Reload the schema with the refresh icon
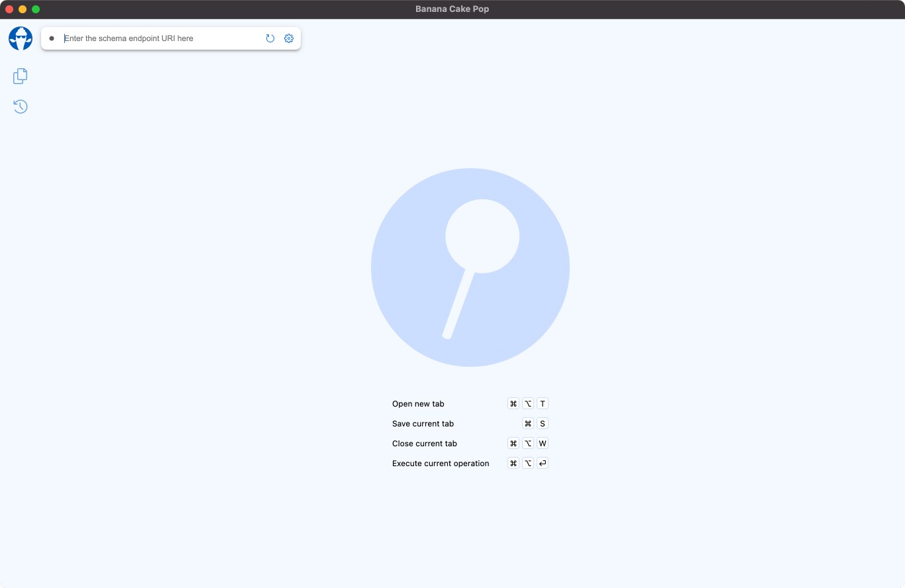Screen dimensions: 905x588 click(270, 38)
